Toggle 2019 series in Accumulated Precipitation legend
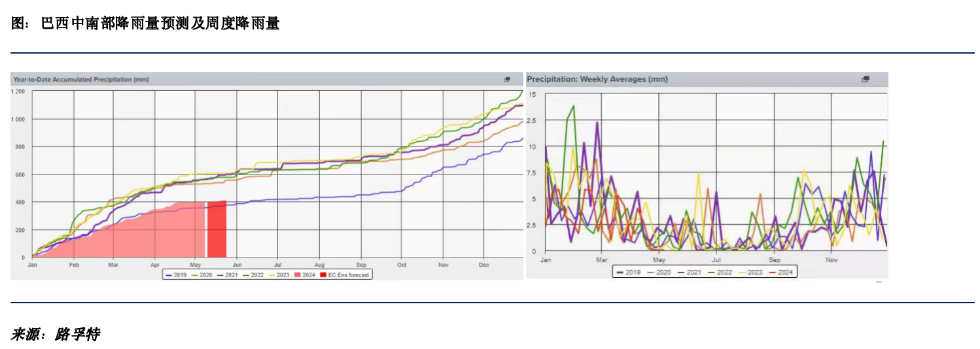 click(x=177, y=275)
